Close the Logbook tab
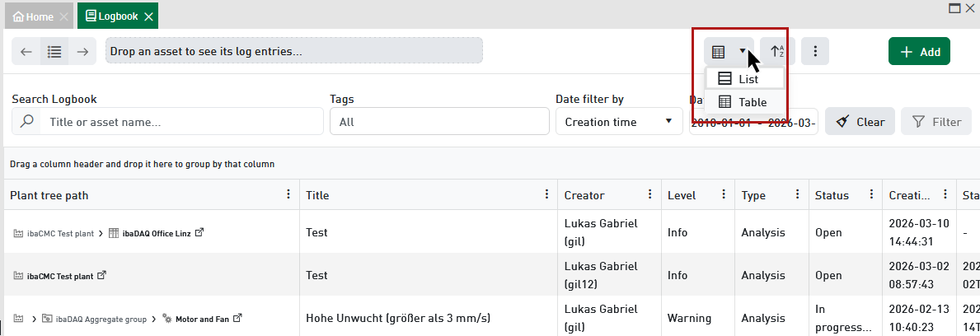Viewport: 980px width, 336px height. pos(148,16)
